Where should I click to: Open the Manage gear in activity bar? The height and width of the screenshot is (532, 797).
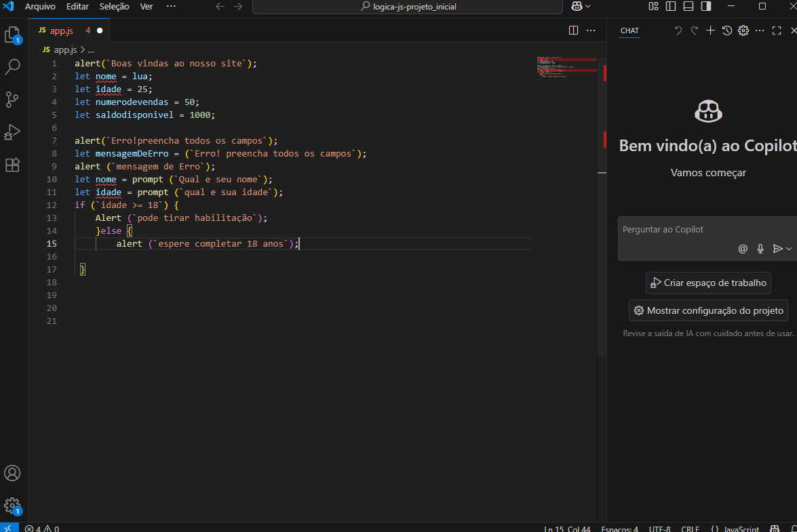coord(12,505)
